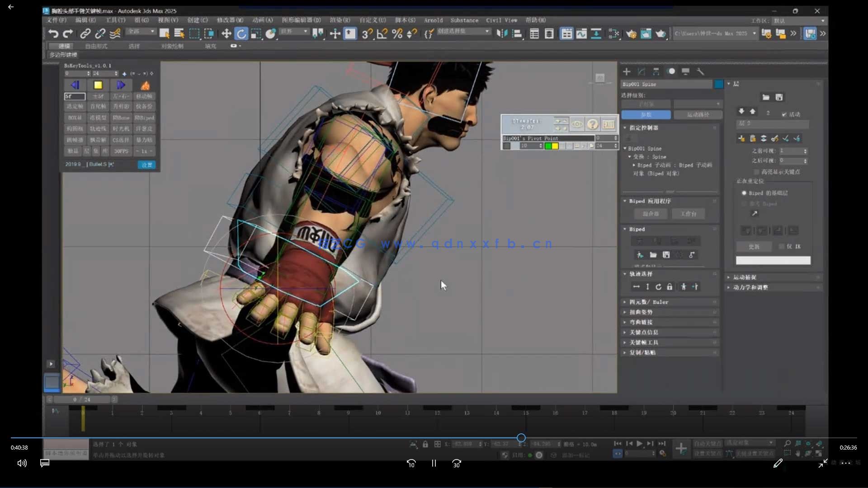Open the Motion panel tab icon

[x=671, y=71]
